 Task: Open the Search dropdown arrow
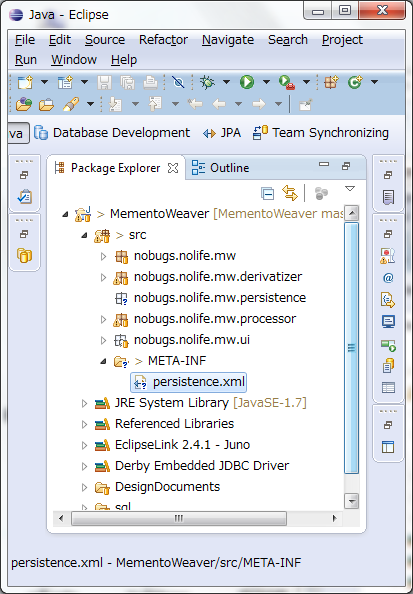click(90, 104)
